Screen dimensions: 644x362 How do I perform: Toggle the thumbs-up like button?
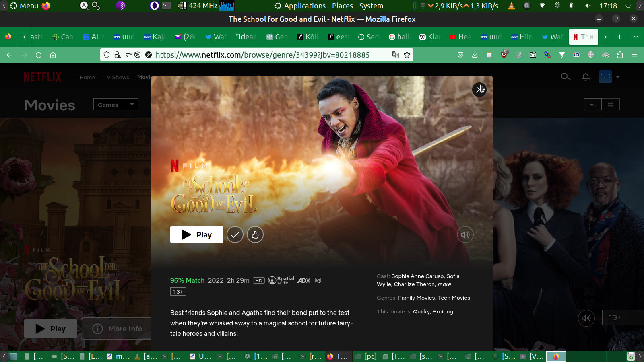tap(255, 234)
